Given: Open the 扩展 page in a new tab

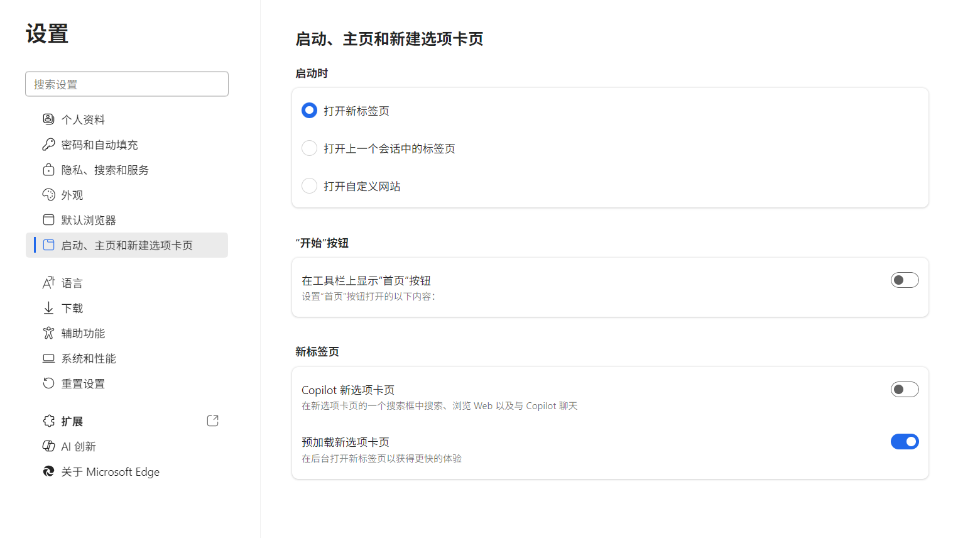Looking at the screenshot, I should tap(212, 420).
